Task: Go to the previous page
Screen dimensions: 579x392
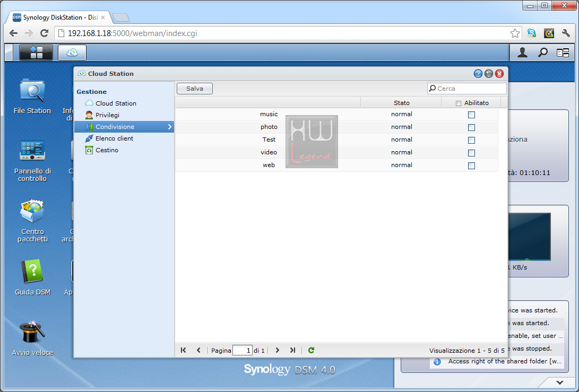Action: [198, 350]
